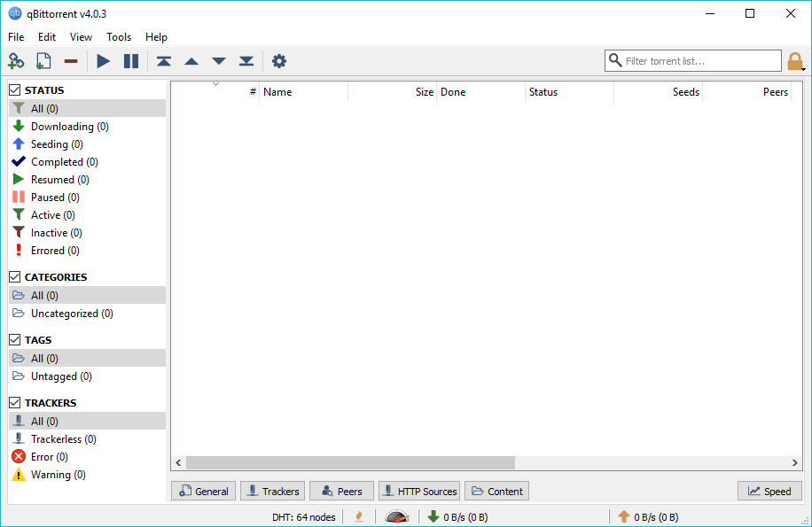Screen dimensions: 812x527
Task: Click the queue move-down arrow
Action: click(218, 61)
